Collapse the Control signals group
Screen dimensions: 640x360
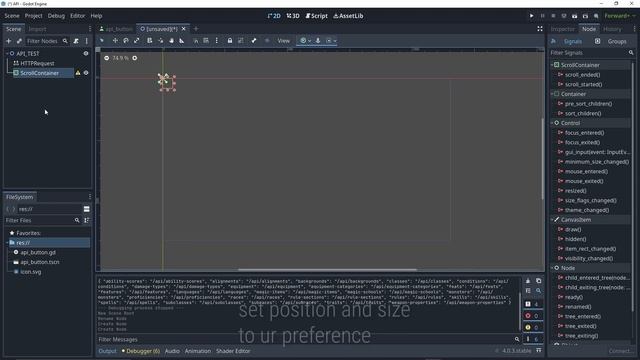click(x=552, y=123)
